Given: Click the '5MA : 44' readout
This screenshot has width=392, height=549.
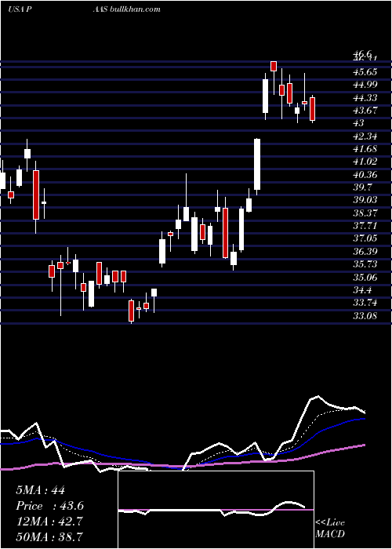Looking at the screenshot, I should pyautogui.click(x=41, y=490).
